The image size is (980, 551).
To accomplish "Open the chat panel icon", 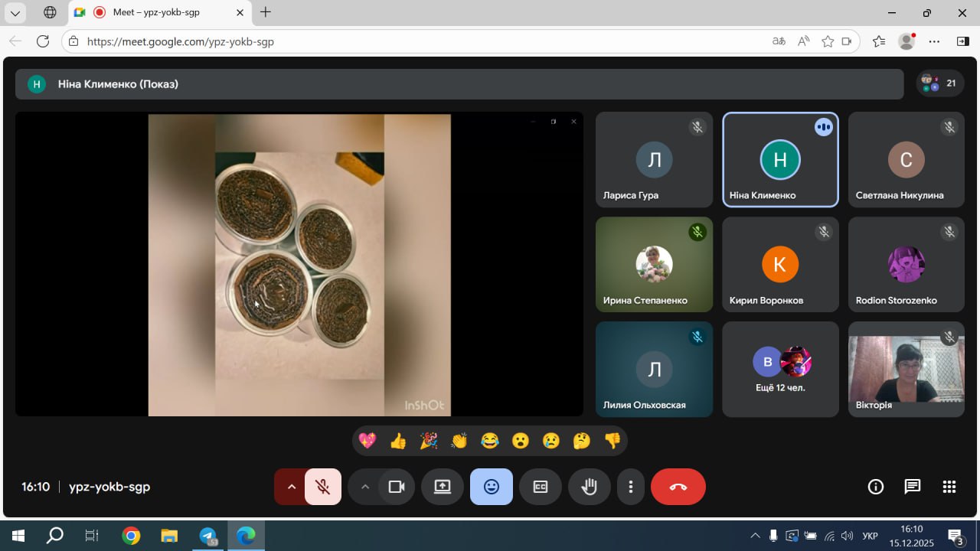I will point(912,487).
